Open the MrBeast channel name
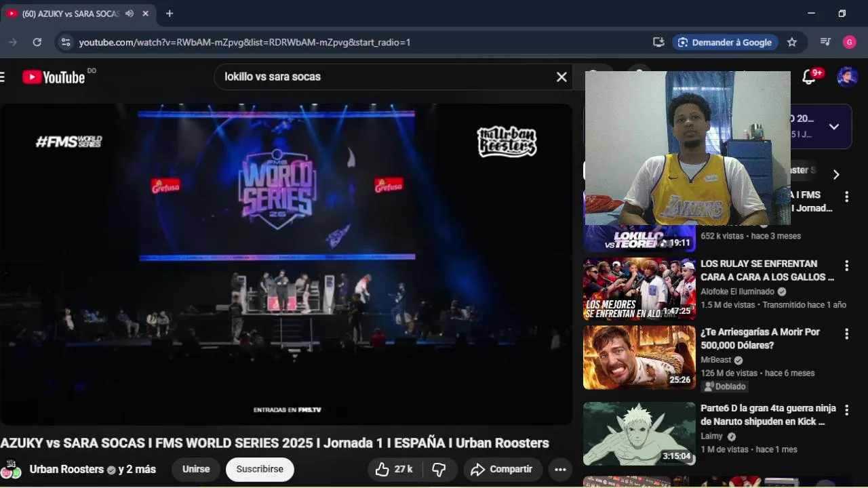Screen dimensions: 868x488 716,360
